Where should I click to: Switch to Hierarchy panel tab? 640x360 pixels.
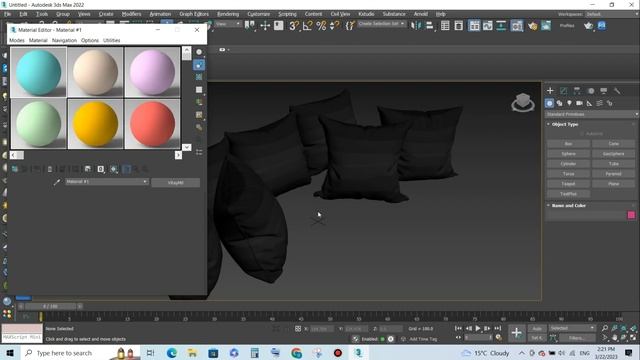pyautogui.click(x=577, y=91)
